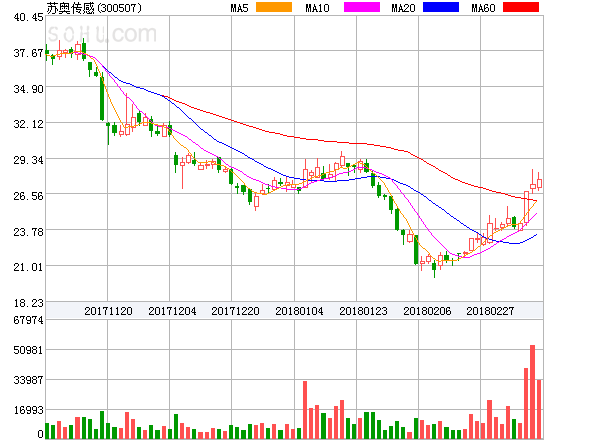Click the 67974 volume axis label

pos(28,320)
